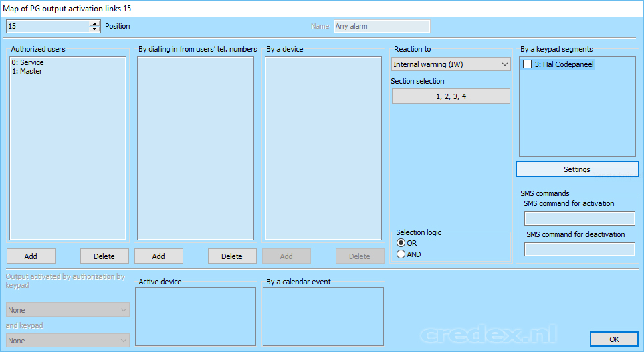The height and width of the screenshot is (352, 644).
Task: Click the Position number field showing 15
Action: pos(48,26)
